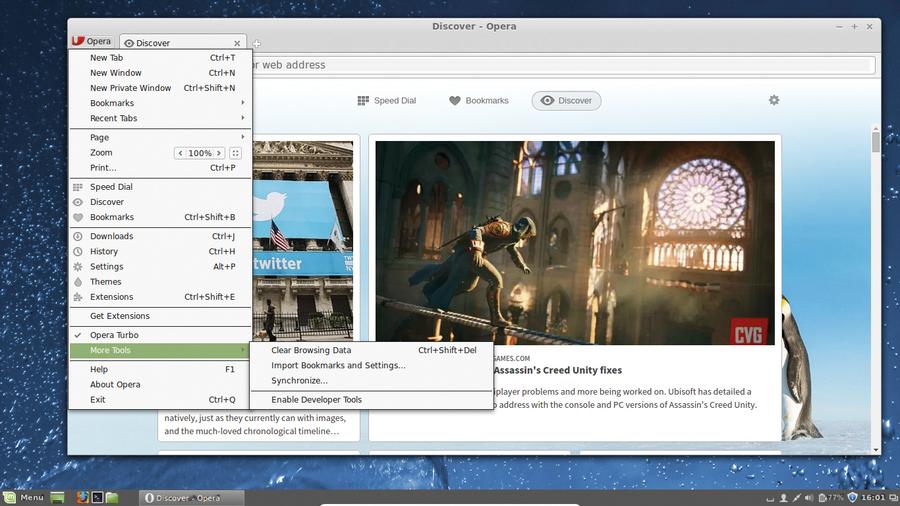Screen dimensions: 900x506
Task: Expand the More Tools submenu
Action: coord(161,350)
